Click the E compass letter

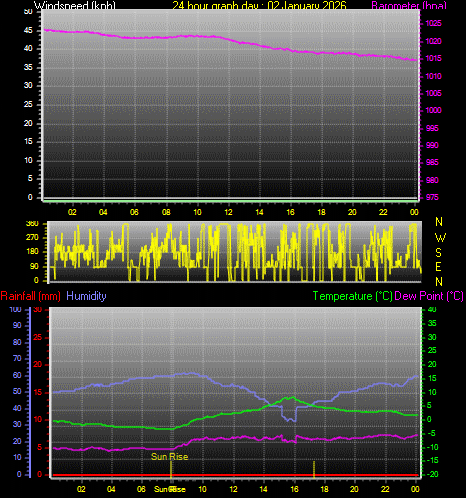438,267
